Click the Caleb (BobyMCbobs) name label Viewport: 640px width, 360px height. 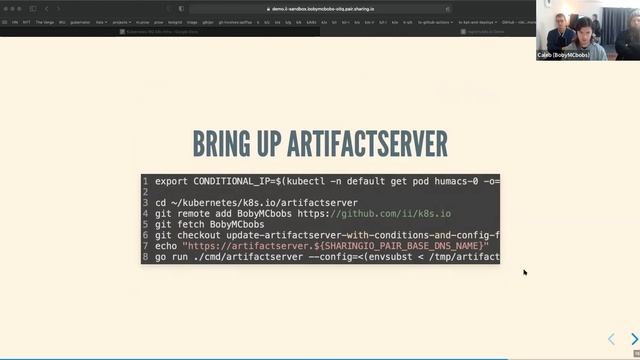pos(563,55)
